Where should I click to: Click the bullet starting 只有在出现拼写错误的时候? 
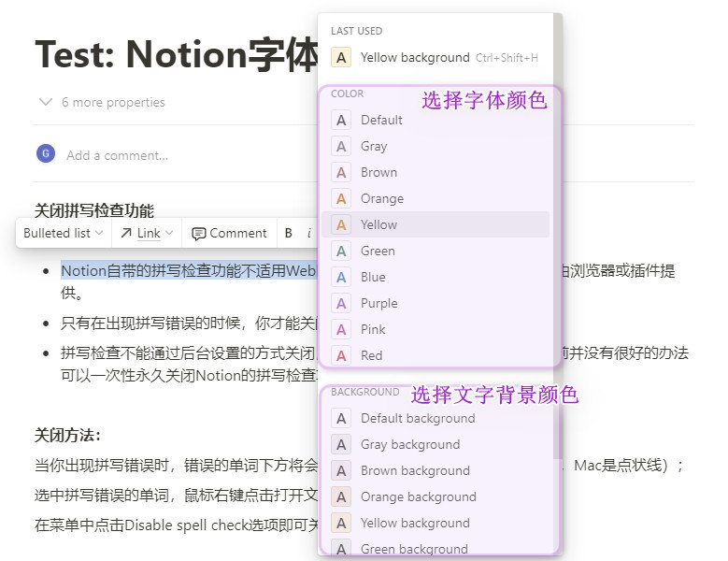(x=189, y=324)
